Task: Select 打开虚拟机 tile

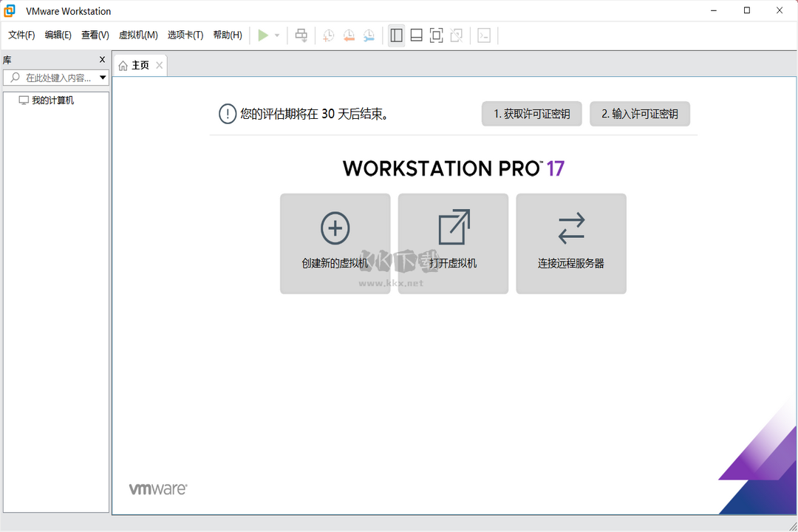Action: pos(453,244)
